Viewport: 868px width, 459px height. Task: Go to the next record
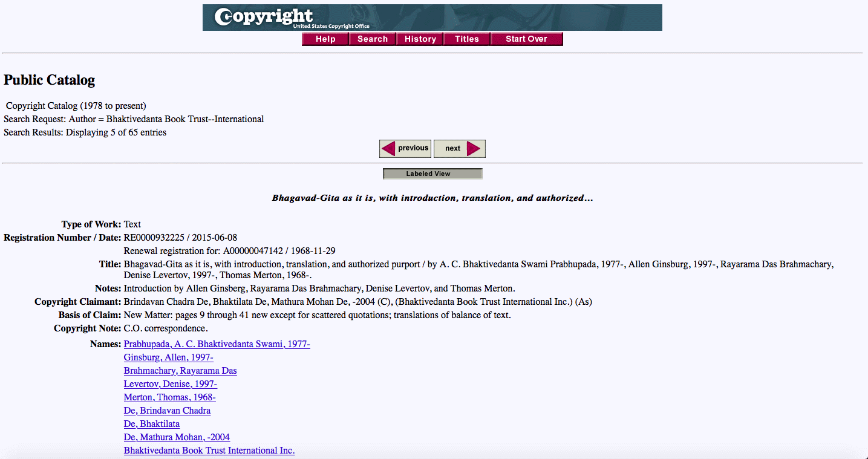pos(460,148)
